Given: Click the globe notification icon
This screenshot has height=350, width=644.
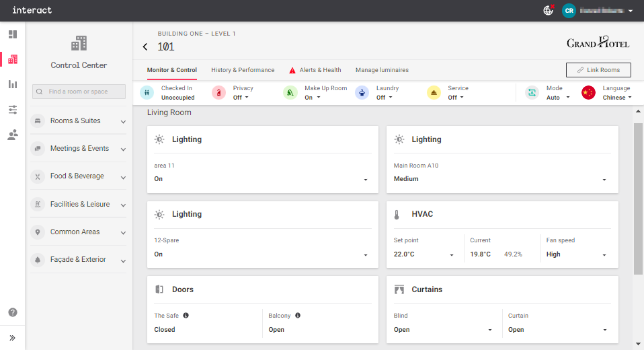Looking at the screenshot, I should (x=548, y=11).
